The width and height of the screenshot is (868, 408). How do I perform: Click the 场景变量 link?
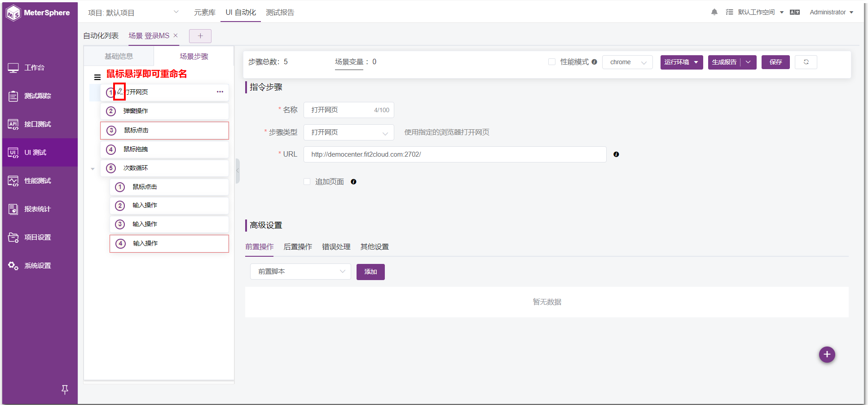pos(349,62)
